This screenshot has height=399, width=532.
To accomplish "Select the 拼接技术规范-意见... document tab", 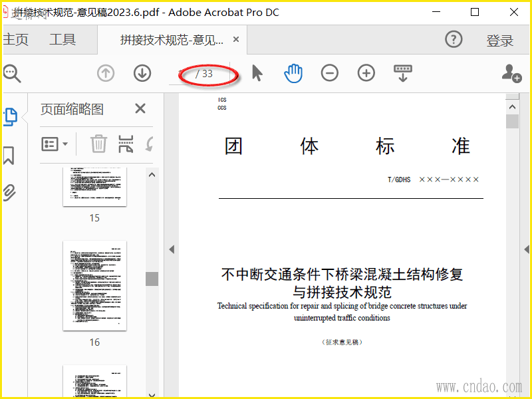I will (172, 40).
